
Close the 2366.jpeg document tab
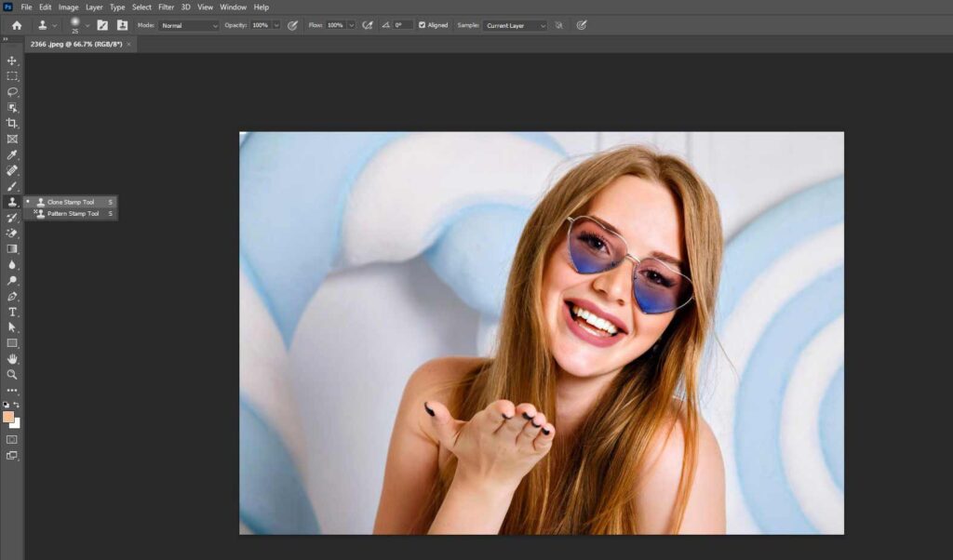pos(128,45)
